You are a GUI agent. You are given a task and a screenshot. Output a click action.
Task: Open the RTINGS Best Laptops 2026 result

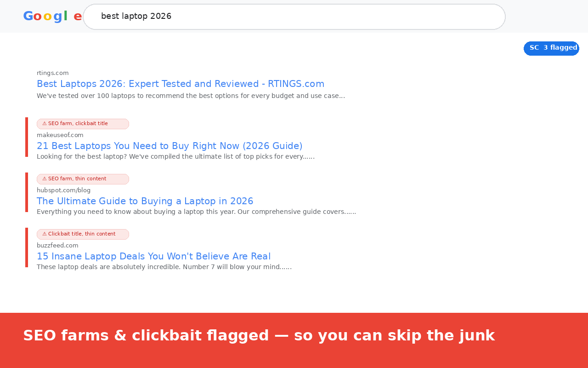coord(181,84)
